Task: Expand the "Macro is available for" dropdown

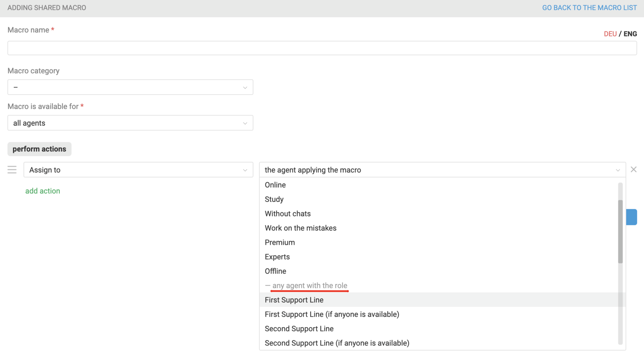Action: pos(130,123)
